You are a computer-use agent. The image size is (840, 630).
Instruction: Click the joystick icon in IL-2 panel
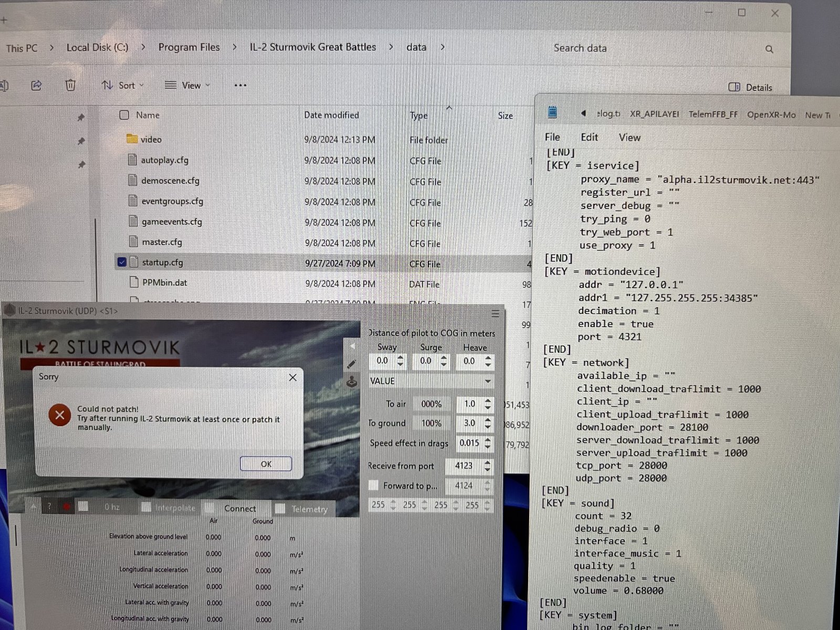(x=352, y=382)
